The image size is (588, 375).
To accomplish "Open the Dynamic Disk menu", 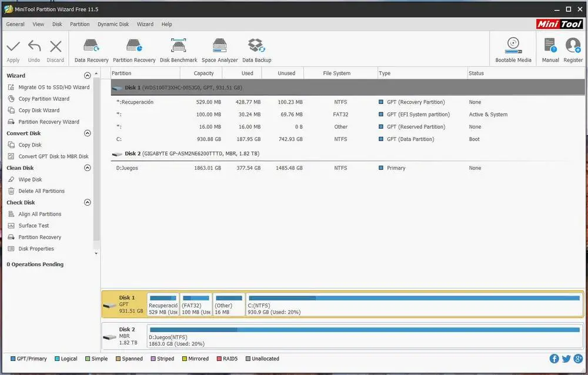I will (x=113, y=24).
